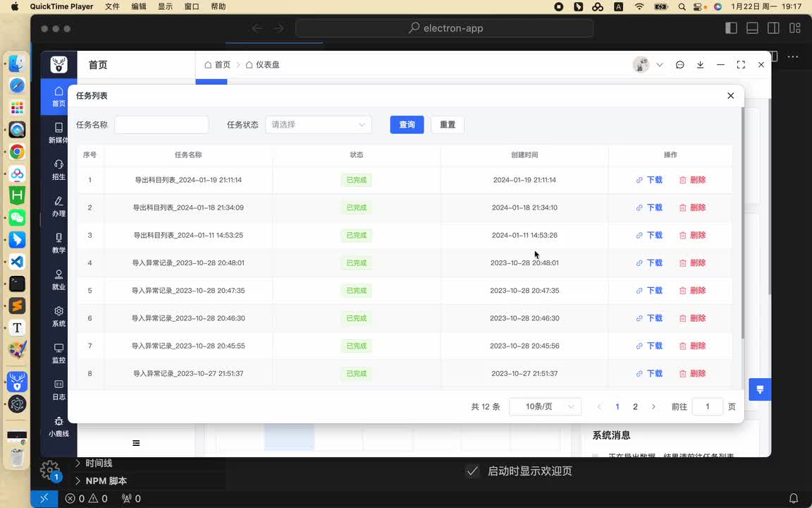The image size is (812, 508).
Task: Click the VS Code manage gear icon
Action: click(x=50, y=470)
